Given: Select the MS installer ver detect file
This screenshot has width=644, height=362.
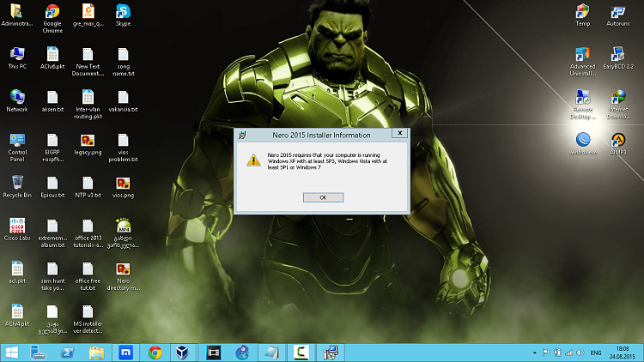Looking at the screenshot, I should pos(88,319).
